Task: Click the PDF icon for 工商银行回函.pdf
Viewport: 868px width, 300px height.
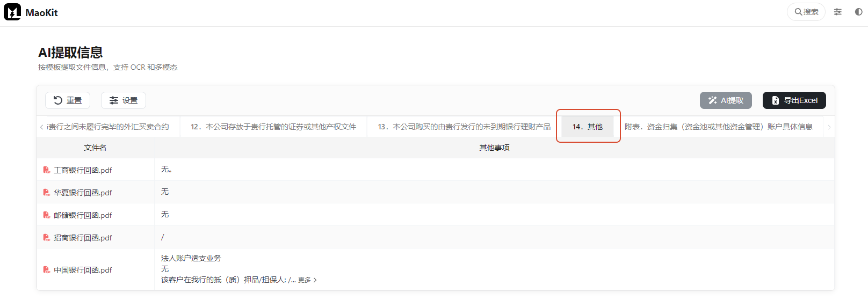Action: (x=47, y=170)
